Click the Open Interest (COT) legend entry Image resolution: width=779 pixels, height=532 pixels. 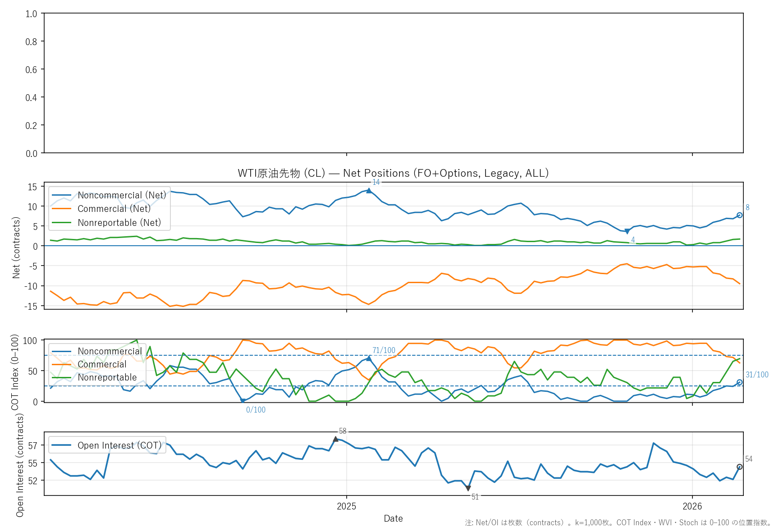tap(119, 445)
